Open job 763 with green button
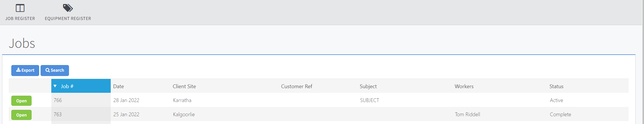644x124 pixels. 21,115
